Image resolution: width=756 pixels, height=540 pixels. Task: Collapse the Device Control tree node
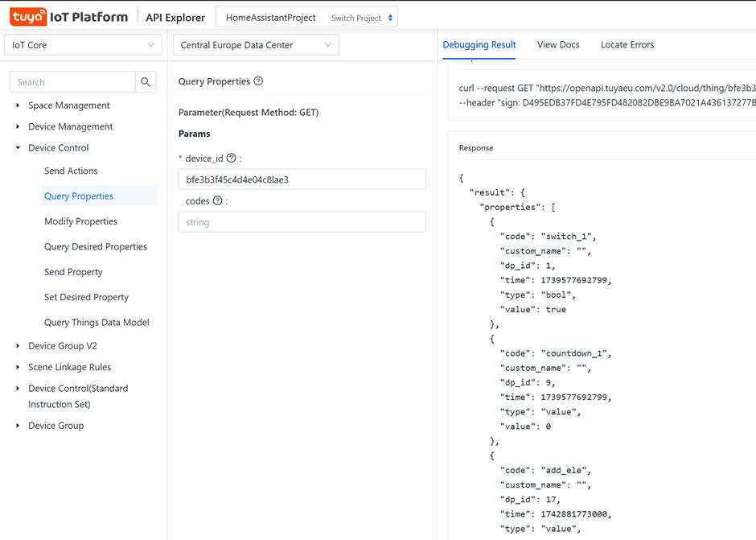18,147
